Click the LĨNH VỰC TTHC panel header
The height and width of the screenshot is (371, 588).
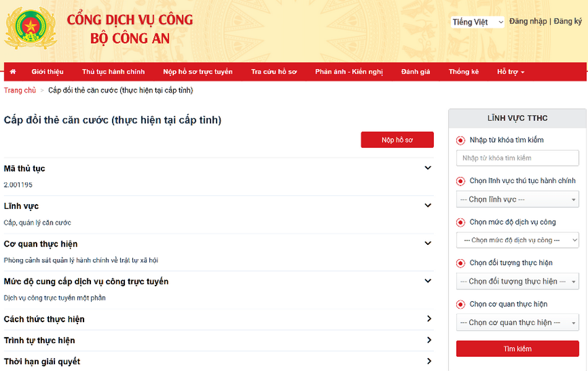pyautogui.click(x=517, y=119)
